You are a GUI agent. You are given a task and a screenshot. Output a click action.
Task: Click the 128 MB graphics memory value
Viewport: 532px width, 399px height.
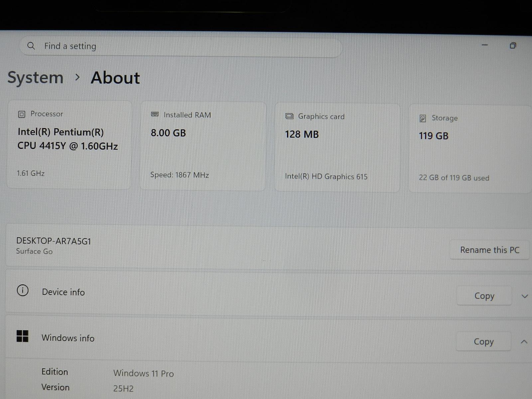tap(302, 134)
